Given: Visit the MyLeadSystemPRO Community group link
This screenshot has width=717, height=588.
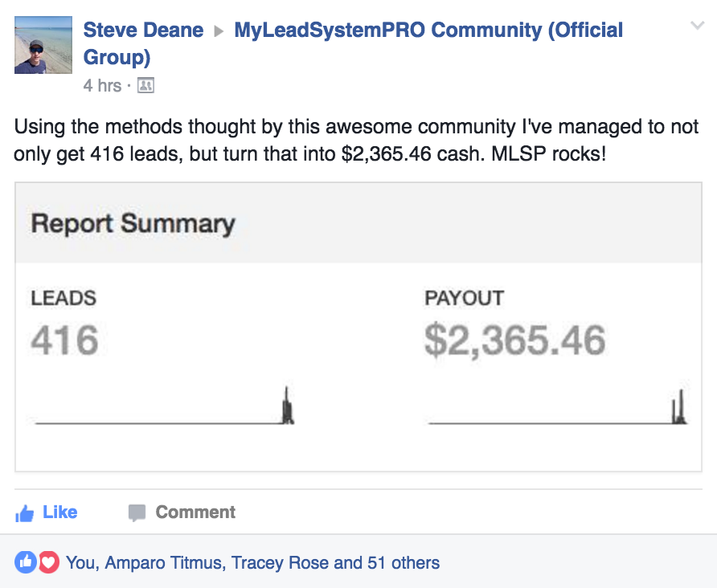Looking at the screenshot, I should click(353, 43).
